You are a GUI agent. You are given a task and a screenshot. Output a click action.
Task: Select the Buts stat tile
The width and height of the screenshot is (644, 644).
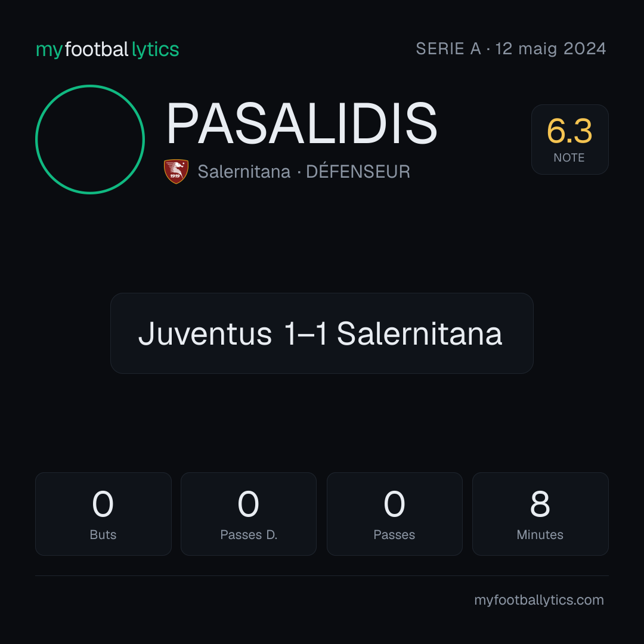(103, 514)
